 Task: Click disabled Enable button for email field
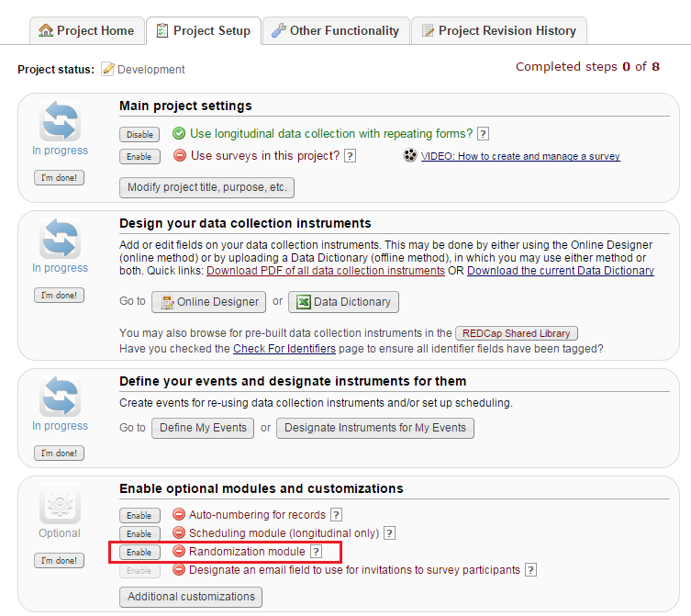click(139, 571)
